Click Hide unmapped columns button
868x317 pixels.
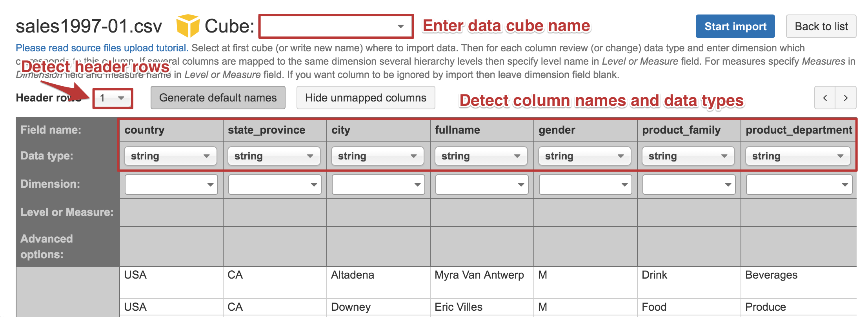point(366,98)
